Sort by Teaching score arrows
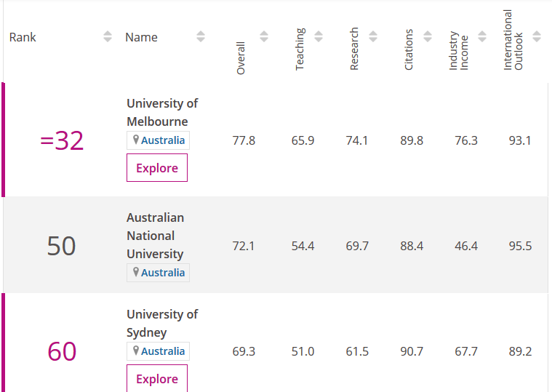Viewport: 552px width, 392px height. (x=319, y=36)
